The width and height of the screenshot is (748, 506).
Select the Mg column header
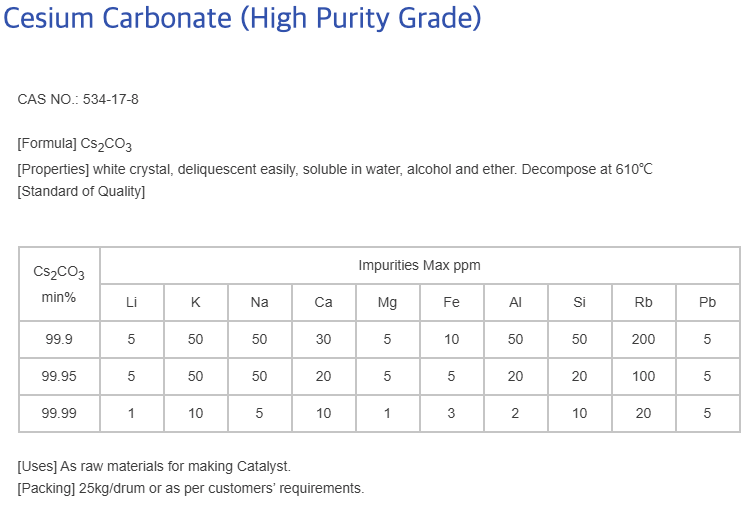click(x=387, y=302)
